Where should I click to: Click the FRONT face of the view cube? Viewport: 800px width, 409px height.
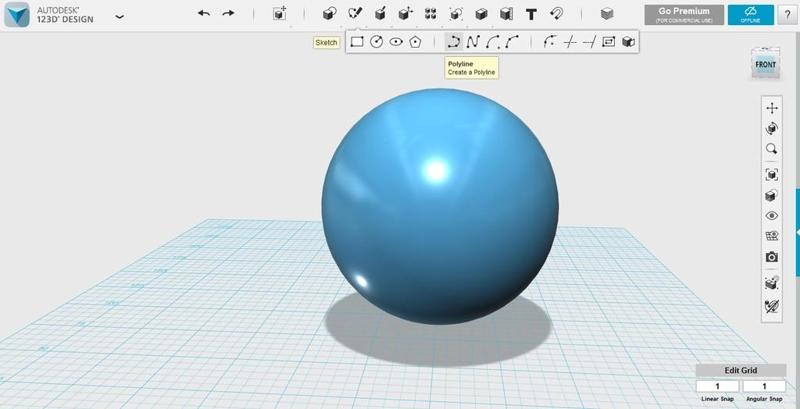click(766, 65)
